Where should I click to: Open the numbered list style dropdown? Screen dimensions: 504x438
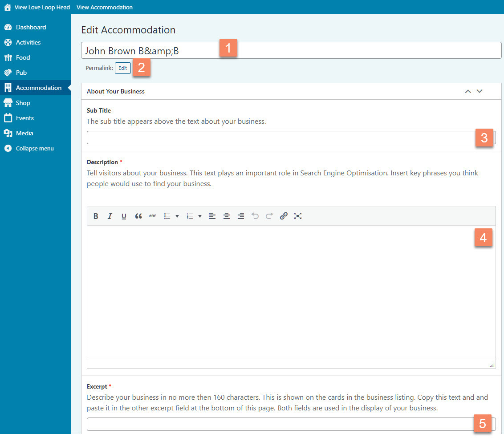[x=200, y=216]
